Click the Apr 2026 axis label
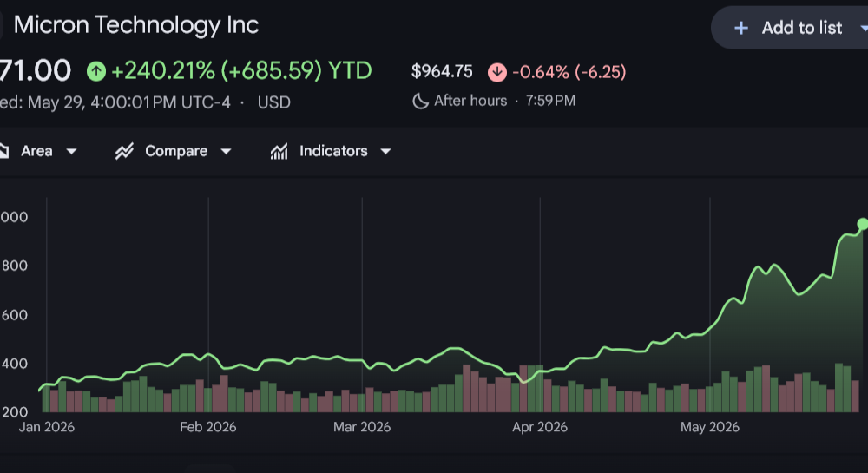The image size is (868, 473). [x=540, y=427]
